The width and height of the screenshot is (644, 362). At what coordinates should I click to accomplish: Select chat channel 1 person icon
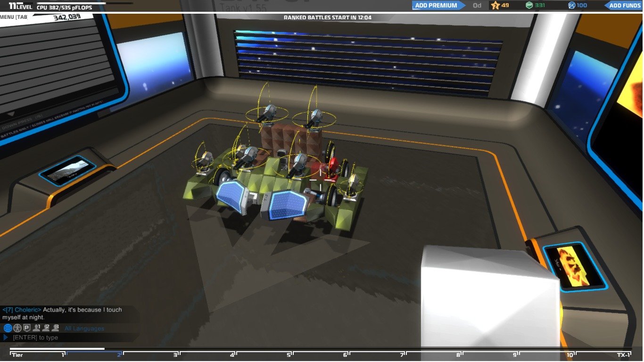tap(36, 328)
